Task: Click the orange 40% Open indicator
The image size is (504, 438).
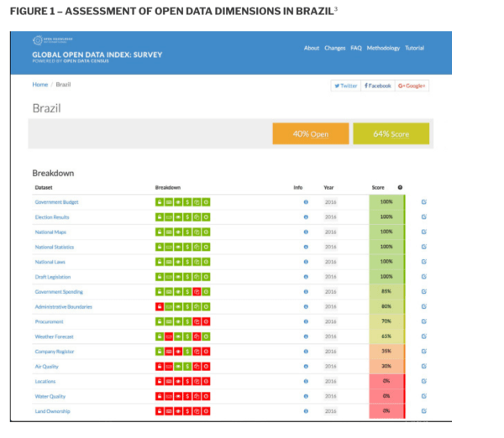Action: click(310, 134)
